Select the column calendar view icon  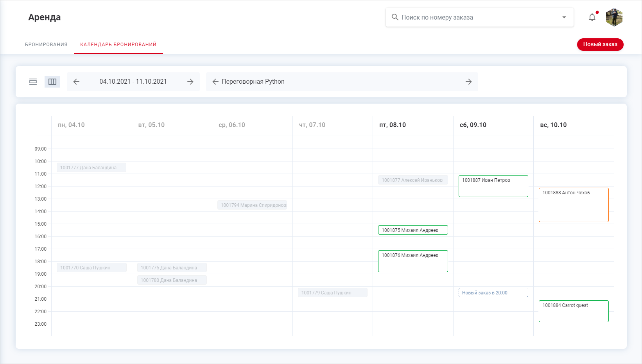pos(52,82)
